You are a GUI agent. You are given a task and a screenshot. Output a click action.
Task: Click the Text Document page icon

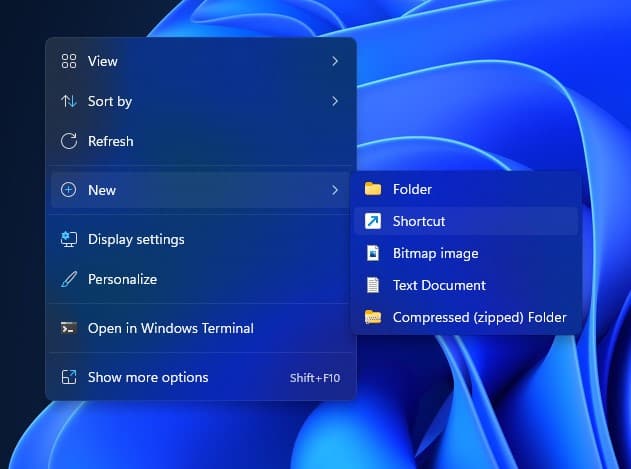point(373,285)
